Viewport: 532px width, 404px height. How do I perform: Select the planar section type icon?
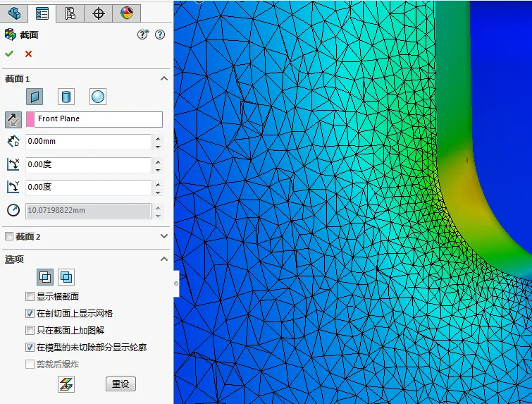(x=35, y=97)
